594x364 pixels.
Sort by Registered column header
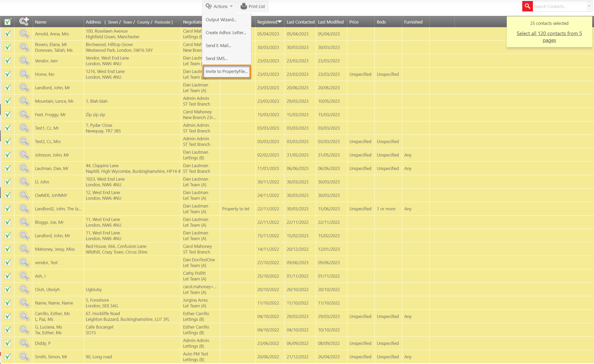pyautogui.click(x=269, y=22)
